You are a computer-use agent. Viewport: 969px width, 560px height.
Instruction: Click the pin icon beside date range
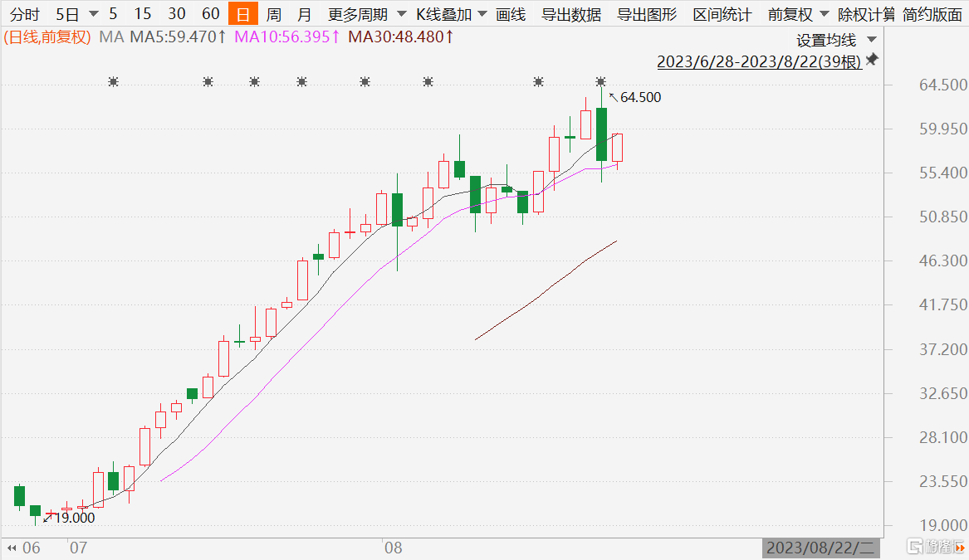(x=872, y=60)
